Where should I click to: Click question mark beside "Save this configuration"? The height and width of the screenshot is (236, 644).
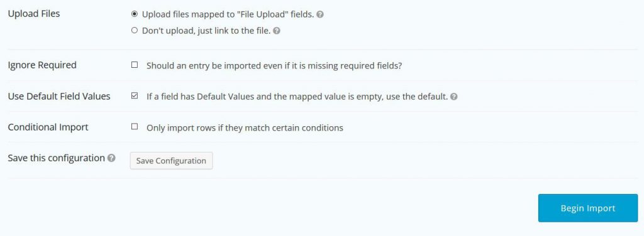(x=111, y=158)
